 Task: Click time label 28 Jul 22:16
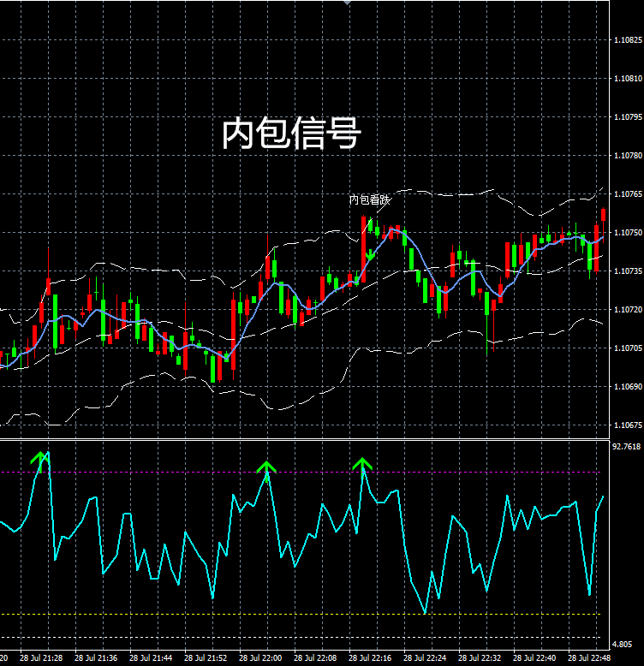point(370,658)
